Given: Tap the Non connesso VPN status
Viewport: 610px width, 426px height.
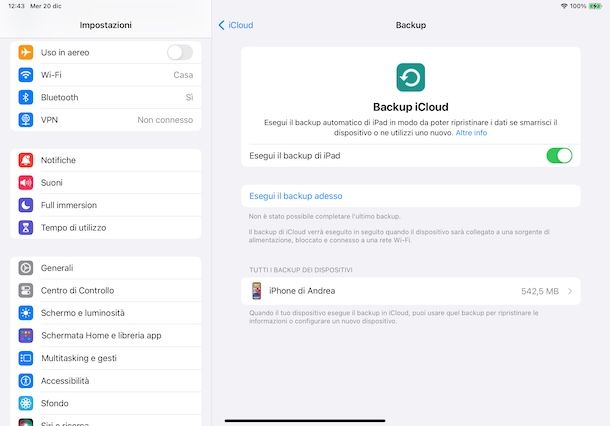Looking at the screenshot, I should (165, 120).
